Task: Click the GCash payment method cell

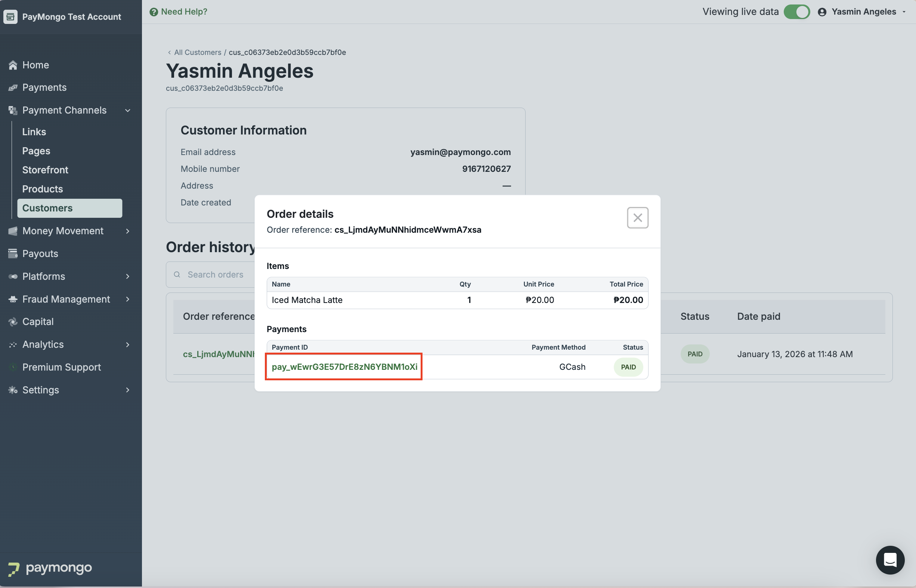Action: tap(572, 367)
